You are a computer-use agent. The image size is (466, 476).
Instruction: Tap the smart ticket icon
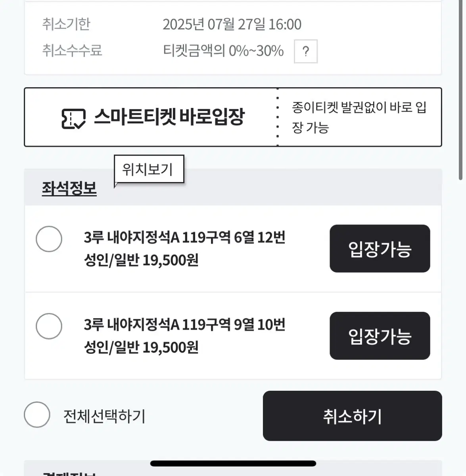[73, 119]
